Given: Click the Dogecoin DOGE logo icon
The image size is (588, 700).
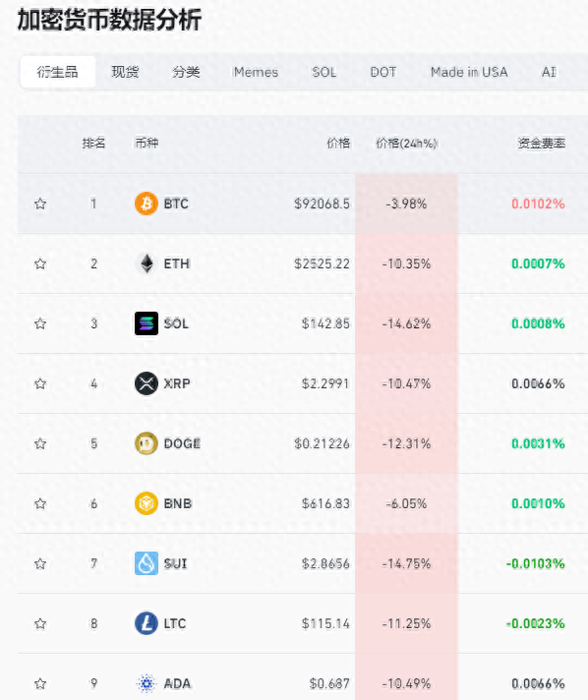Looking at the screenshot, I should pos(147,443).
